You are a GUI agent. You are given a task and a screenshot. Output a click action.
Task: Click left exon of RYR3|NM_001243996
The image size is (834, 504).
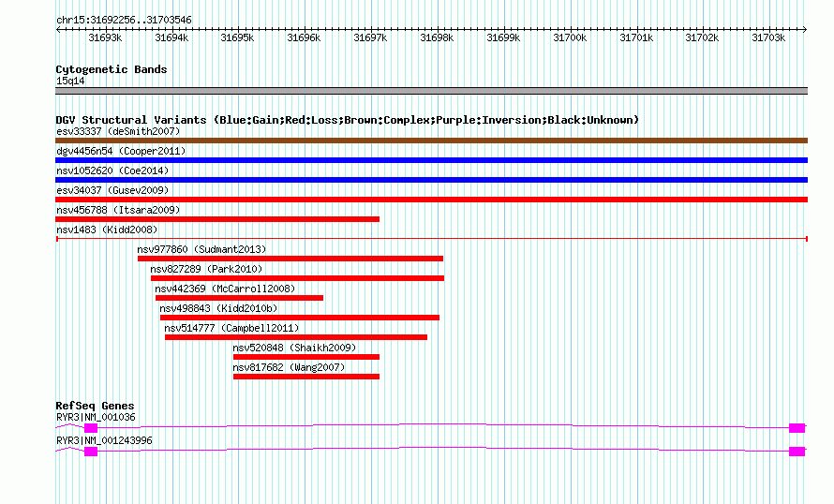(x=91, y=452)
